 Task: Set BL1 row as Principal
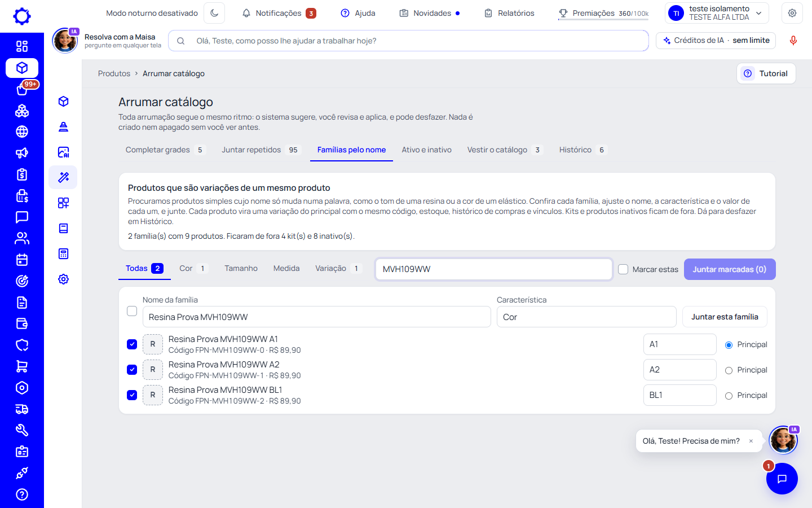[729, 396]
